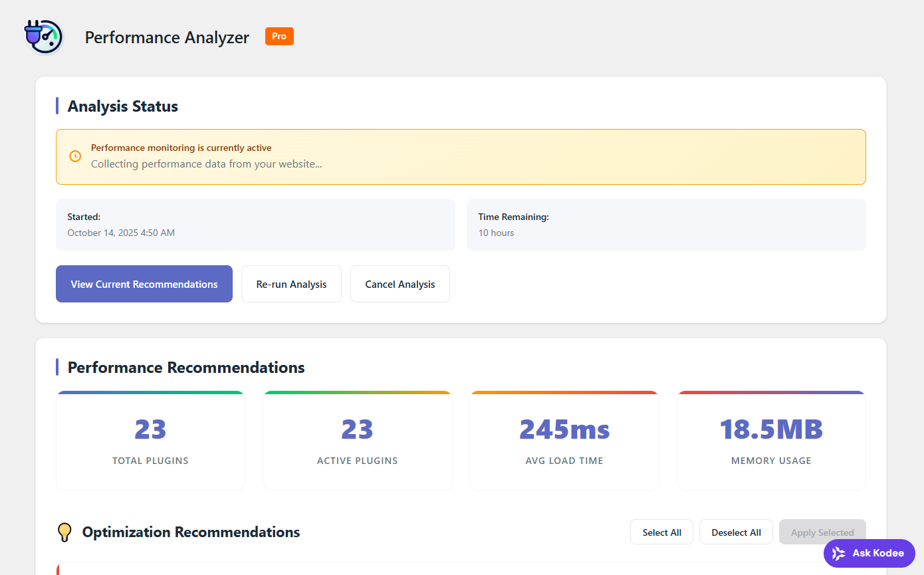The height and width of the screenshot is (575, 924).
Task: Click the clock icon in the monitoring notice
Action: 75,156
